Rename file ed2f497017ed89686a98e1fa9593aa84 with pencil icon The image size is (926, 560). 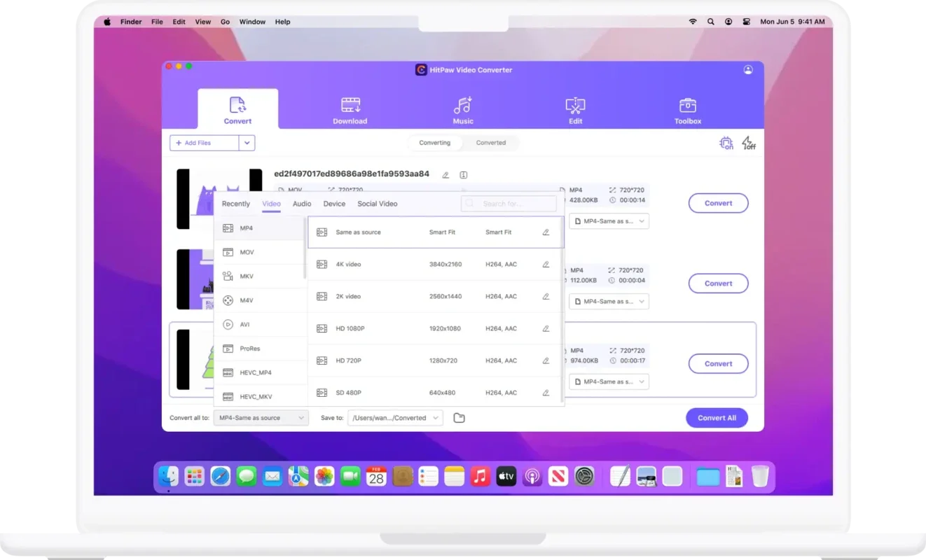[445, 175]
